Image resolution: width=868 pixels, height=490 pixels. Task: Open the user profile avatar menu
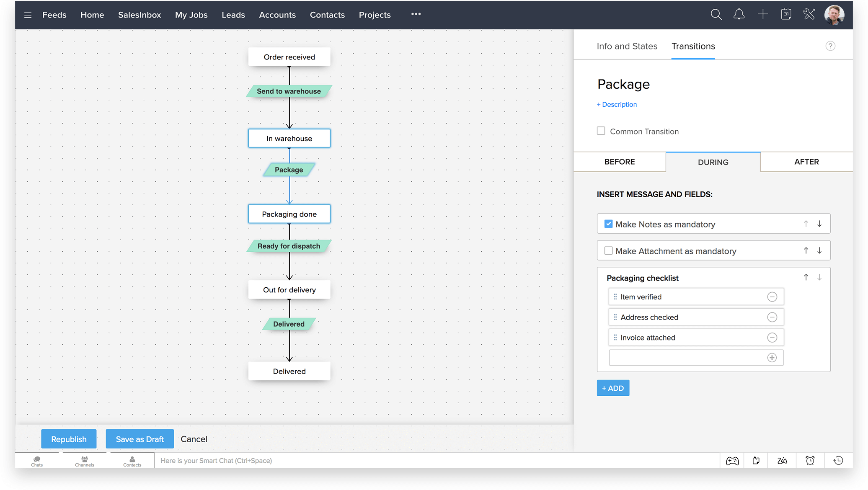834,15
